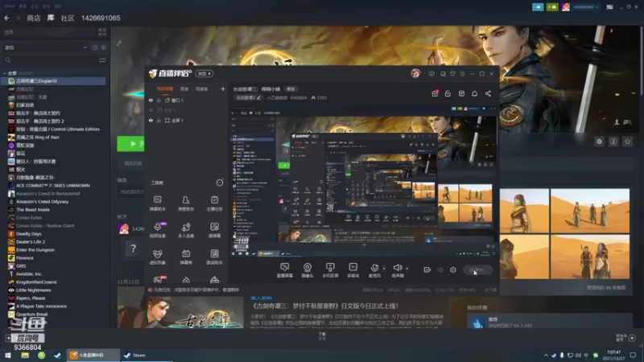
Task: Toggle the recent games clock filter in Steam
Action: (95, 47)
